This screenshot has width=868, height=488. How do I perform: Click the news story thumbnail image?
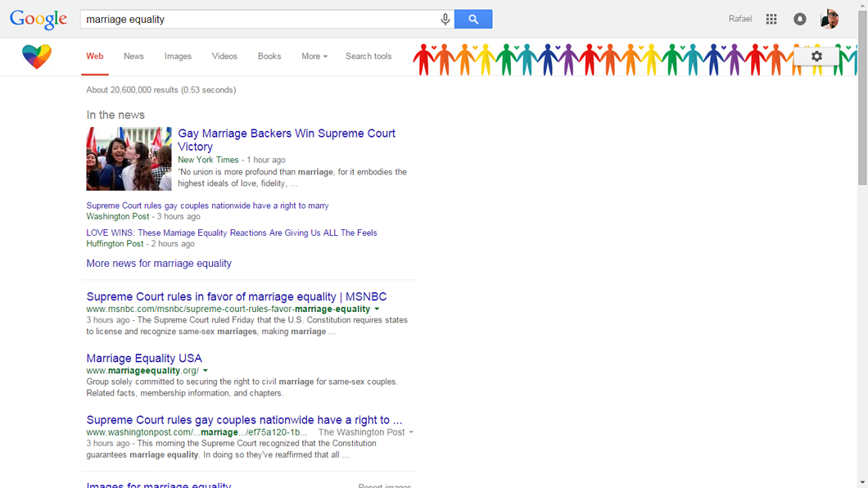pyautogui.click(x=129, y=158)
